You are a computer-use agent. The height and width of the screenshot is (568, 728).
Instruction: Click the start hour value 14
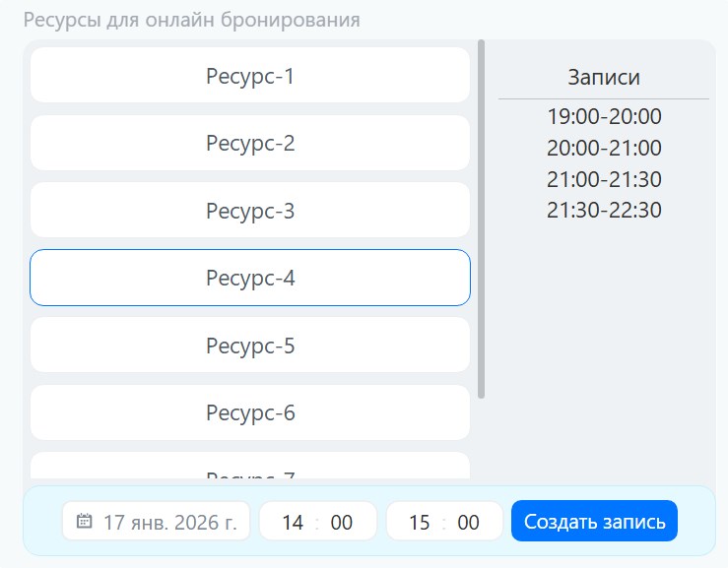point(293,522)
